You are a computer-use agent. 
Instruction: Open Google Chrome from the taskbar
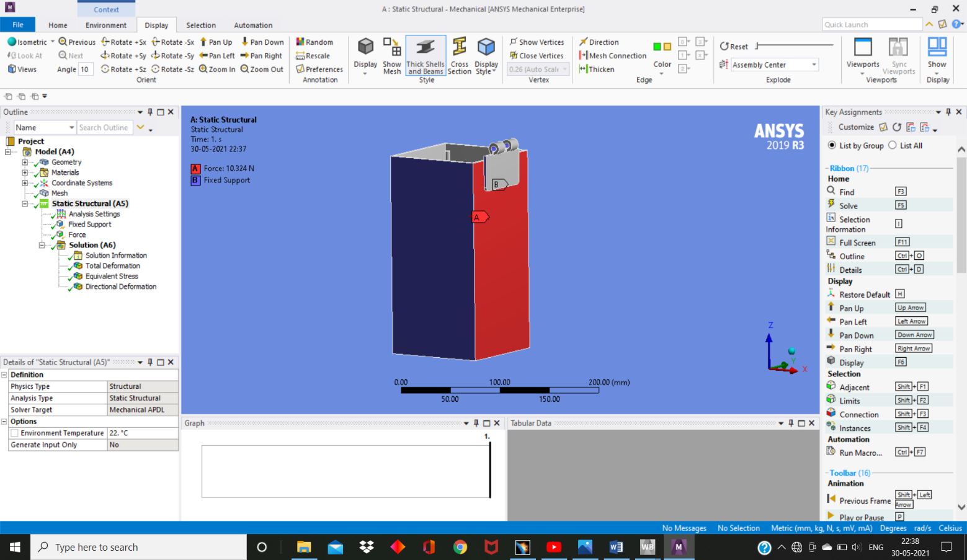460,547
